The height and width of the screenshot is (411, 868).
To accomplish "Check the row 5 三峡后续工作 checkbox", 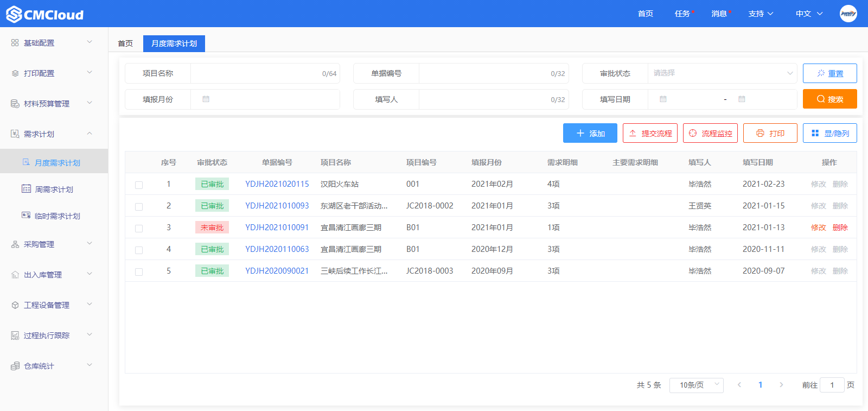I will click(139, 272).
